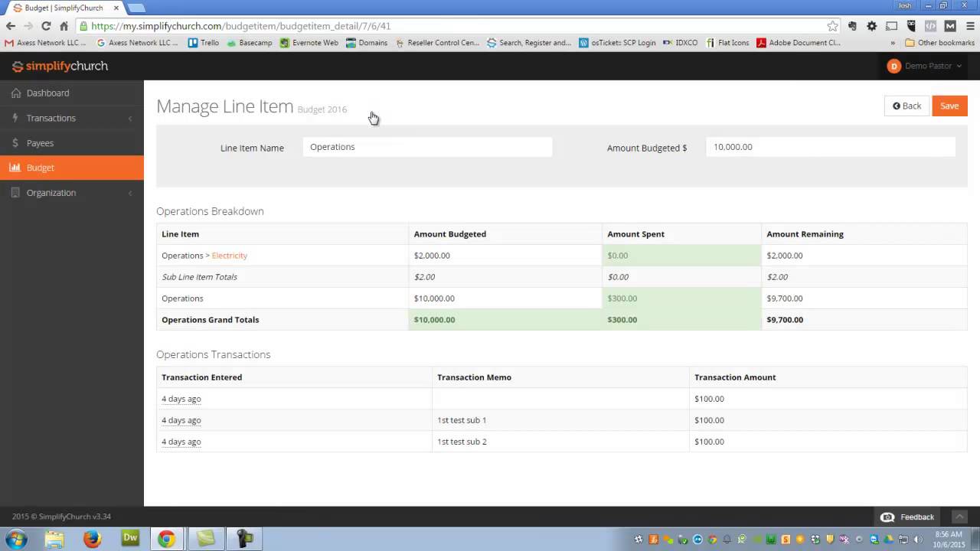
Task: Click the orange Save button
Action: click(949, 106)
